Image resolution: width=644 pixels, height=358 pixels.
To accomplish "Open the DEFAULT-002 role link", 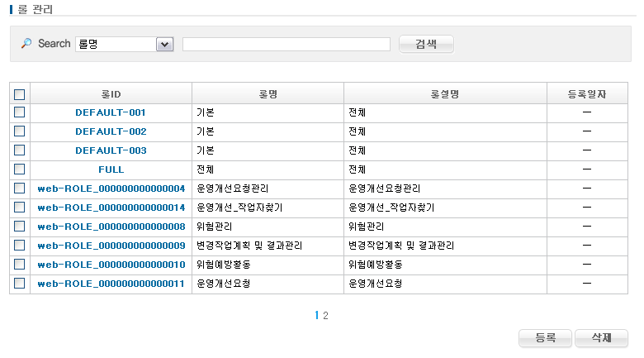I will click(111, 131).
